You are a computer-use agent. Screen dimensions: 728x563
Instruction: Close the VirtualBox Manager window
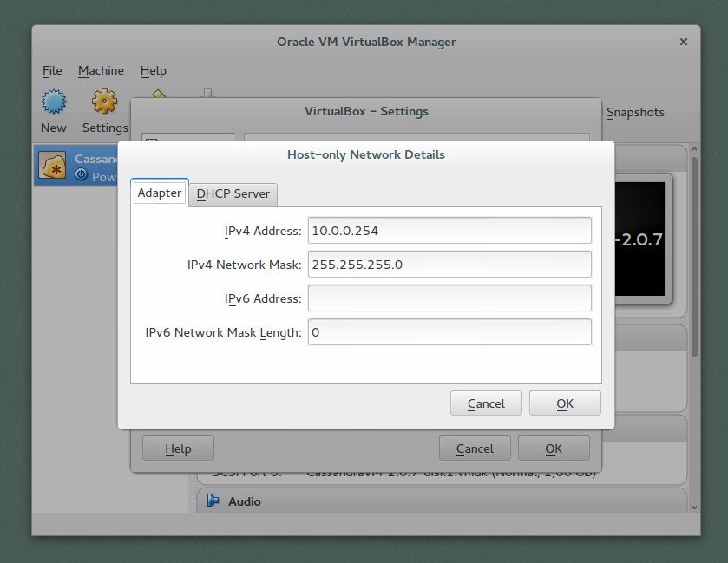point(683,42)
